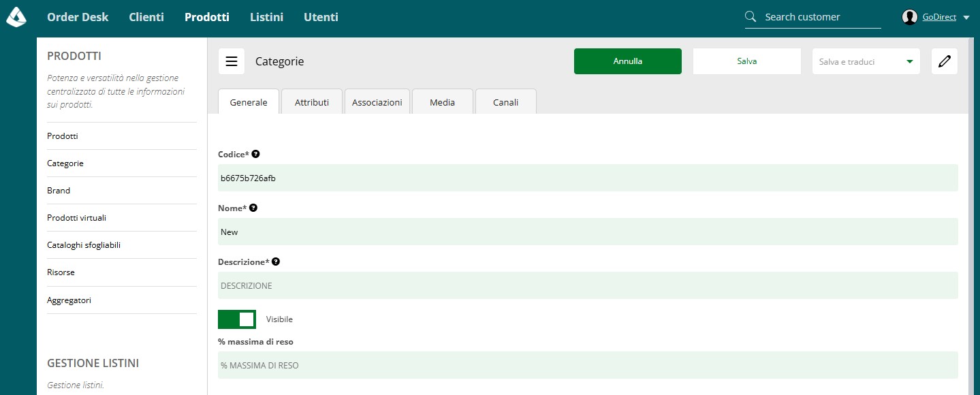Viewport: 980px width, 395px height.
Task: Focus the % massima di reso field
Action: [x=588, y=365]
